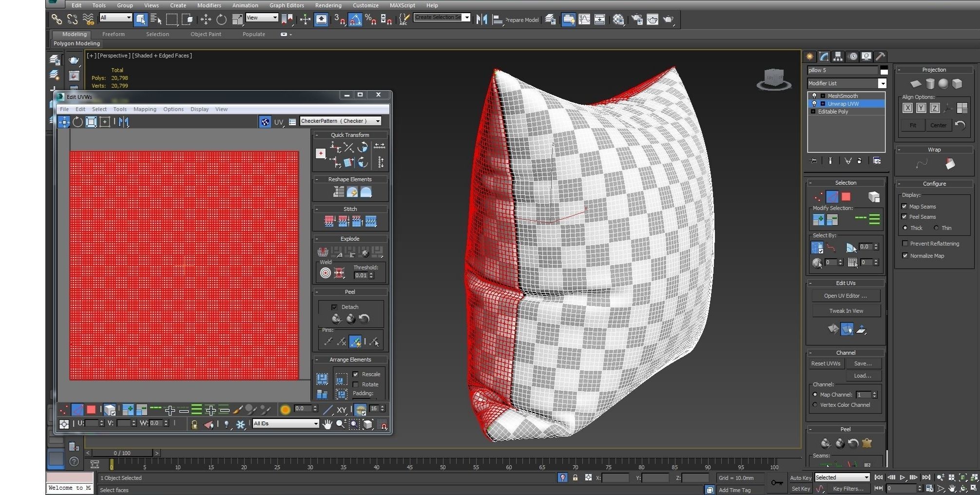Click Straighten Selection in Reshape Elements

[339, 192]
